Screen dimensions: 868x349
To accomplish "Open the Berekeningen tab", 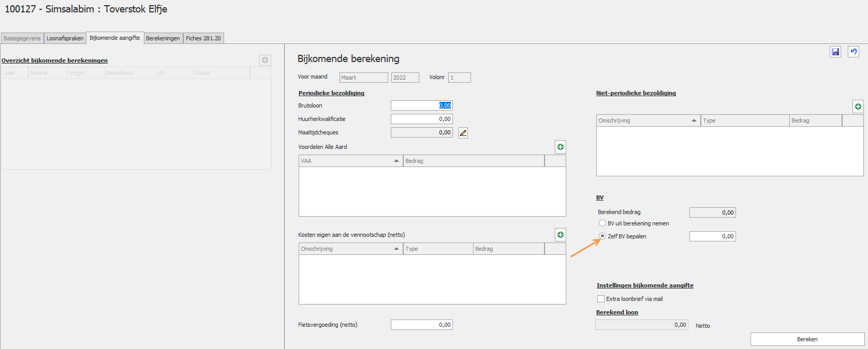I will 163,38.
